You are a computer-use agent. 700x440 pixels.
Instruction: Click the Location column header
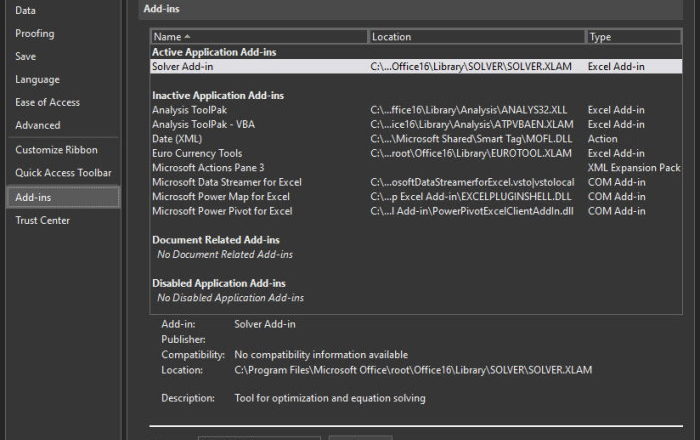[x=475, y=37]
